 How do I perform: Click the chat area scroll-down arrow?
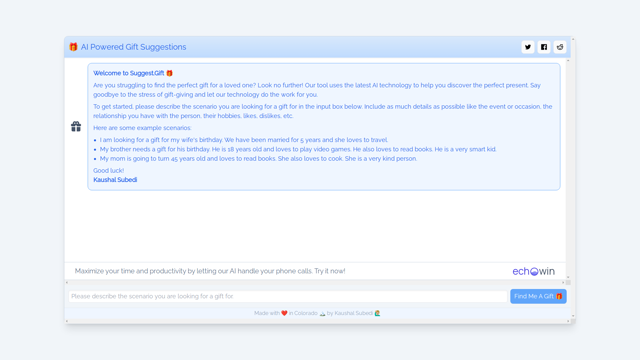pos(568,277)
